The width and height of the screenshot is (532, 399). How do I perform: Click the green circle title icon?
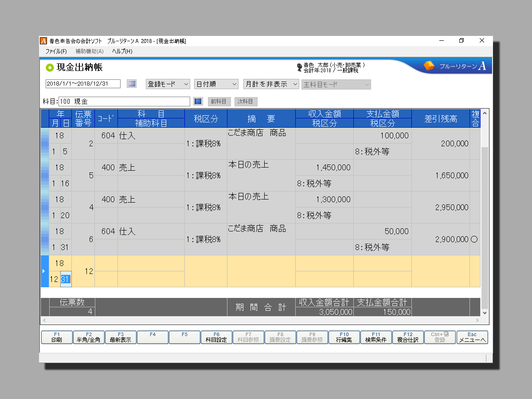point(50,68)
